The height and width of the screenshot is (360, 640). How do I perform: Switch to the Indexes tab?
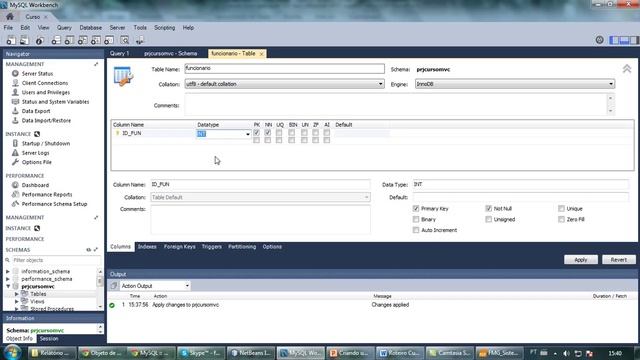tap(147, 247)
